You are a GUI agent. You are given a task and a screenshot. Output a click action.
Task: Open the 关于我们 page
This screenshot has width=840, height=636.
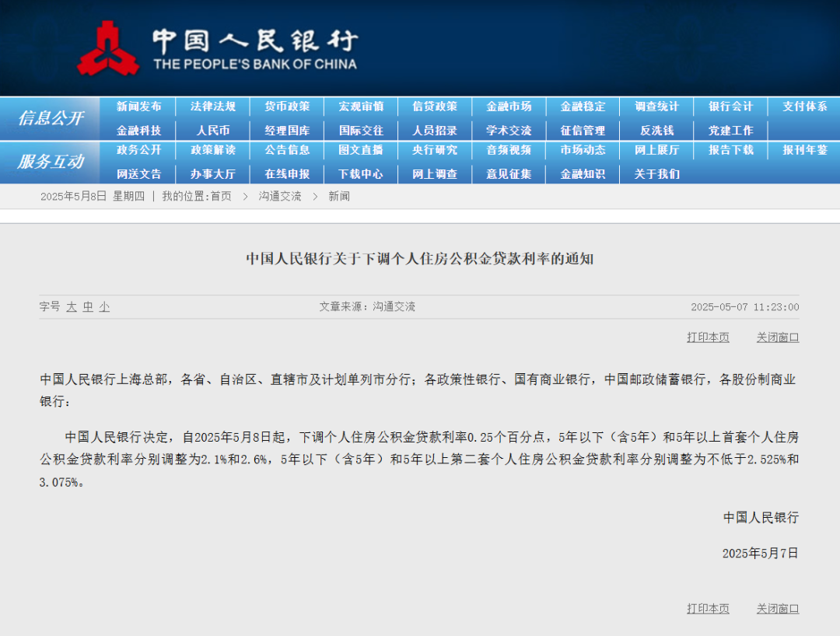[x=656, y=173]
